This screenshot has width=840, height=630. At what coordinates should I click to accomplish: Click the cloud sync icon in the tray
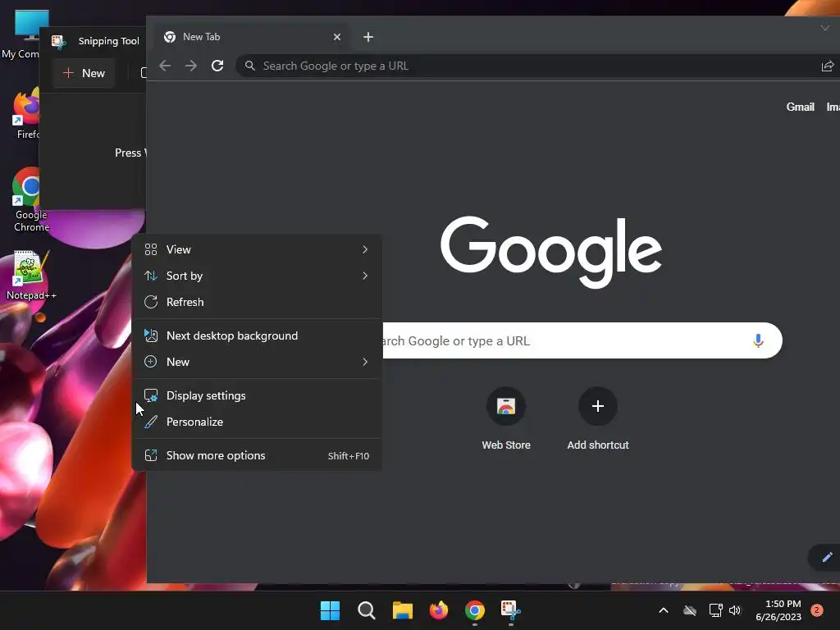pyautogui.click(x=690, y=610)
